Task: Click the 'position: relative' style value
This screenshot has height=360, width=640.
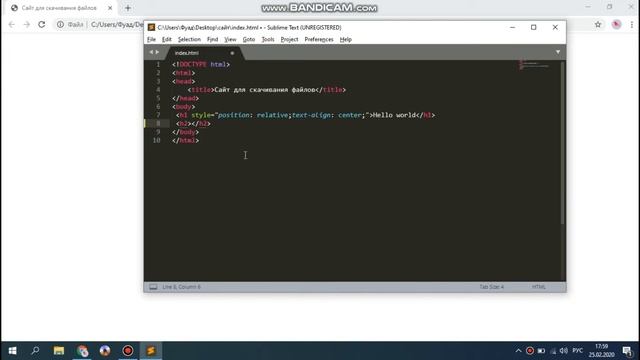Action: point(253,115)
